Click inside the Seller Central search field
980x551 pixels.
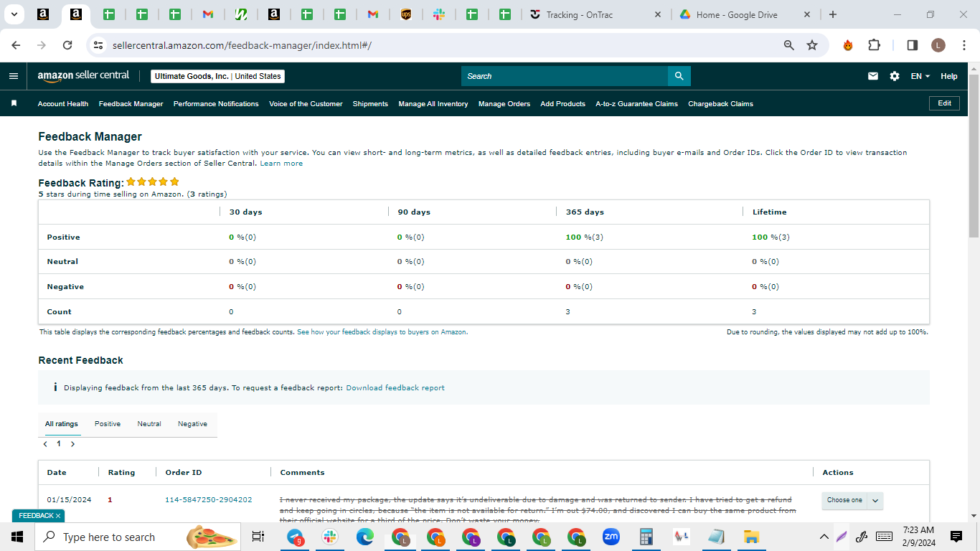click(x=565, y=76)
